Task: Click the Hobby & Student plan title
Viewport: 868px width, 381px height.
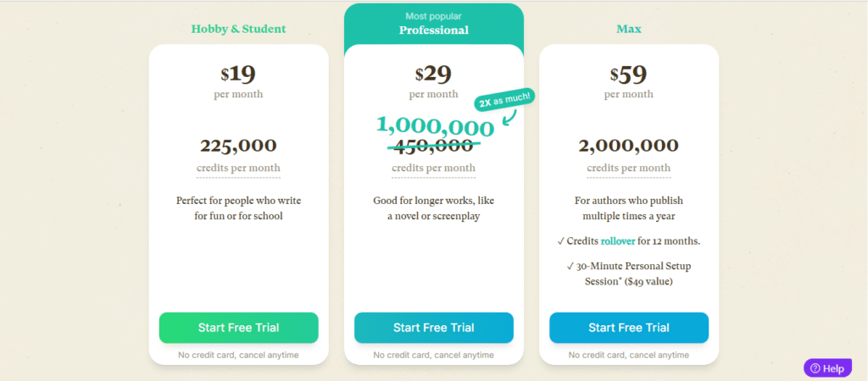Action: click(x=238, y=29)
